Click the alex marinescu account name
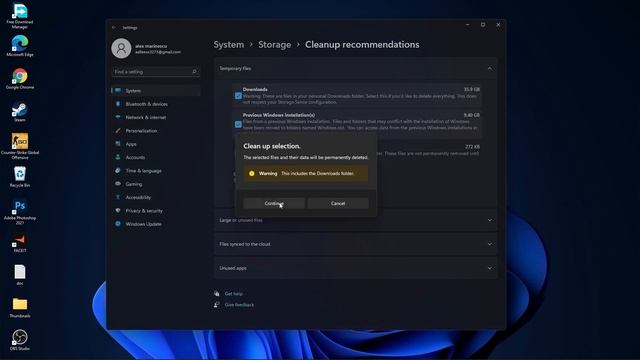The width and height of the screenshot is (640, 360). click(x=151, y=46)
